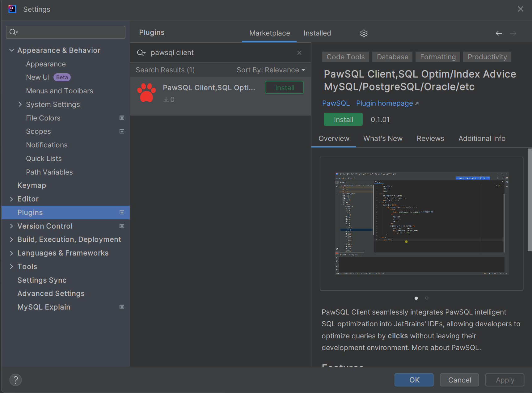Screen dimensions: 532x393
Task: Install PawSQL from the search result row
Action: 284,88
